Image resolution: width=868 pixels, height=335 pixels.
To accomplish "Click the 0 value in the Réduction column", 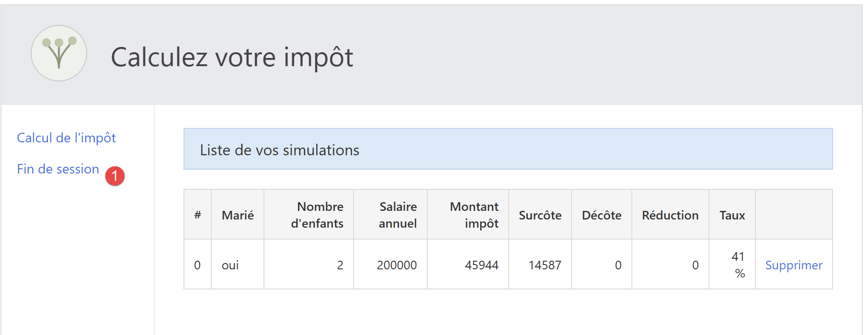I will 695,265.
